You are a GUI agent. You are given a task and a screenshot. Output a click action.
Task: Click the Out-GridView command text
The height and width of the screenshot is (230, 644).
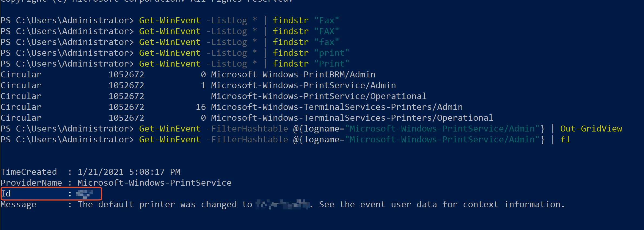tap(591, 129)
